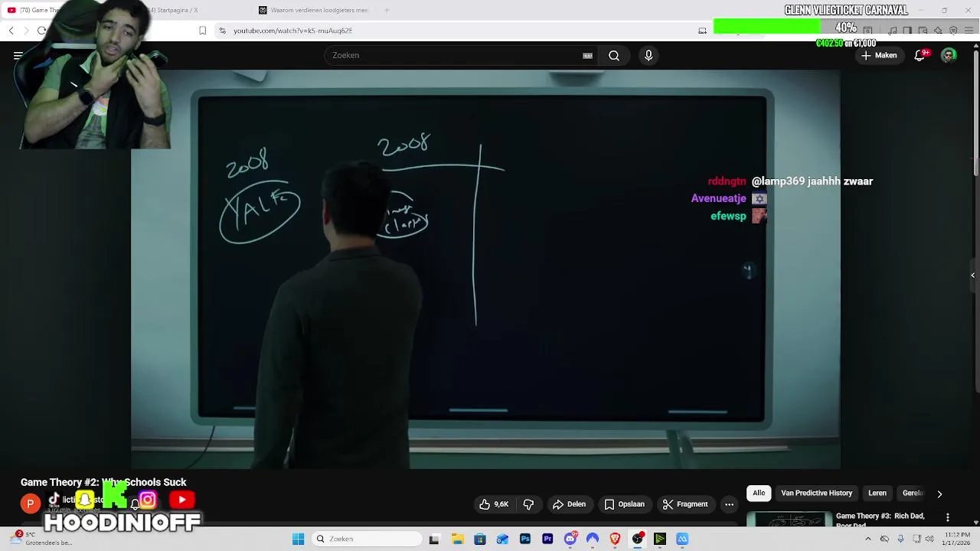Click the browser back arrow
Screen dimensions: 980x551
click(11, 31)
